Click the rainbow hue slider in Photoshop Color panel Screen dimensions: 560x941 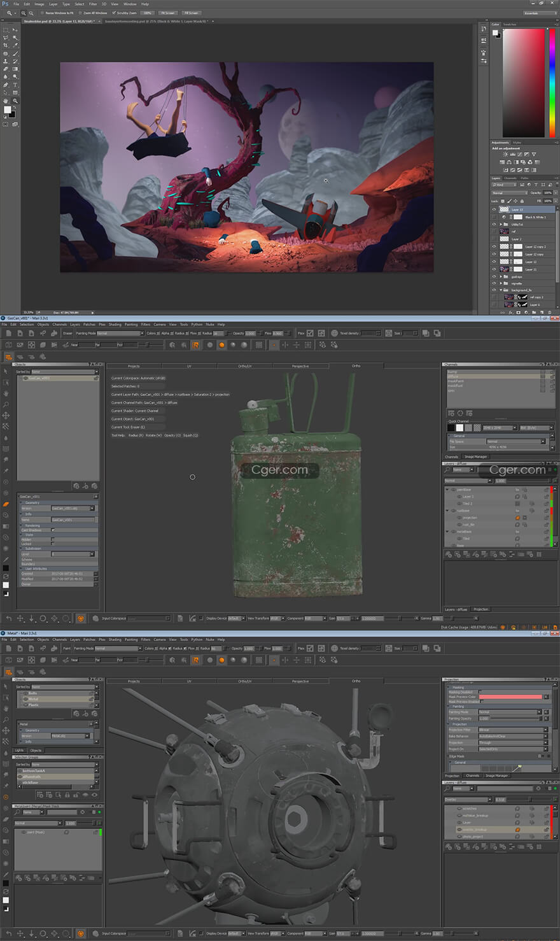552,83
